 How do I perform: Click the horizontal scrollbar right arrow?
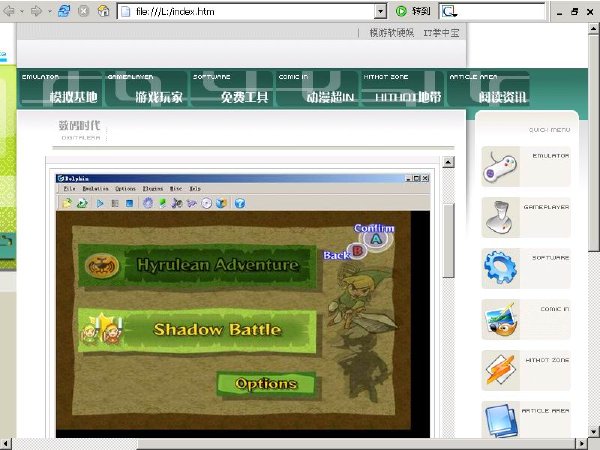tap(582, 444)
